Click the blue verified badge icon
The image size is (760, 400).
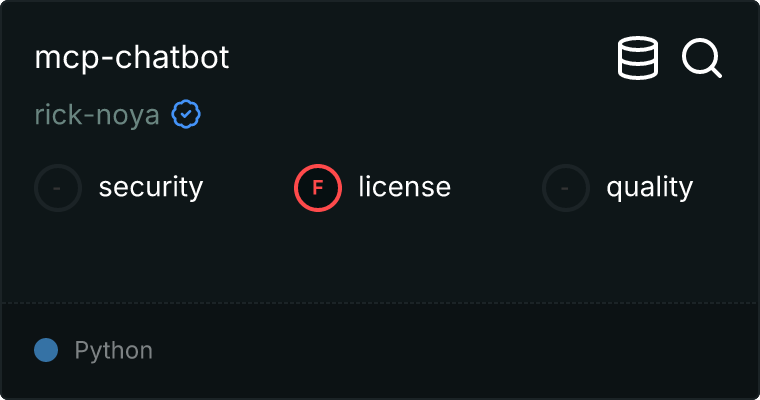pos(186,115)
